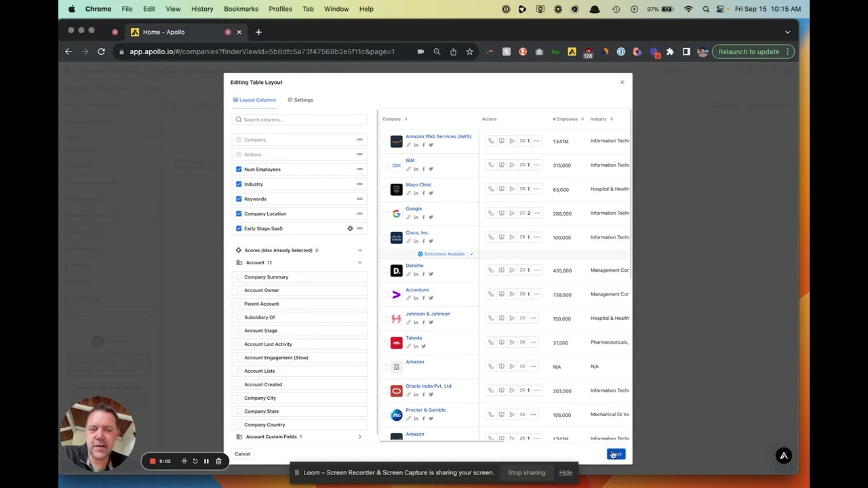Image resolution: width=868 pixels, height=488 pixels.
Task: Uncheck the Company Location column
Action: pos(239,213)
